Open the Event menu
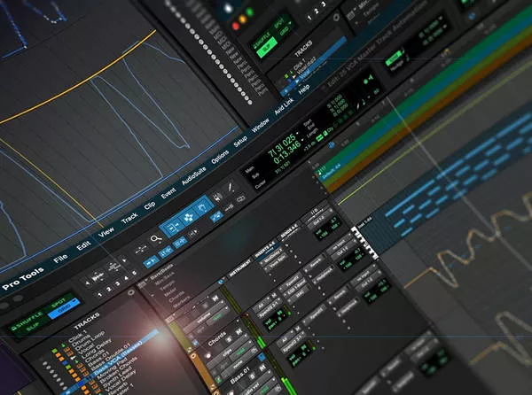This screenshot has width=532, height=395. point(168,193)
